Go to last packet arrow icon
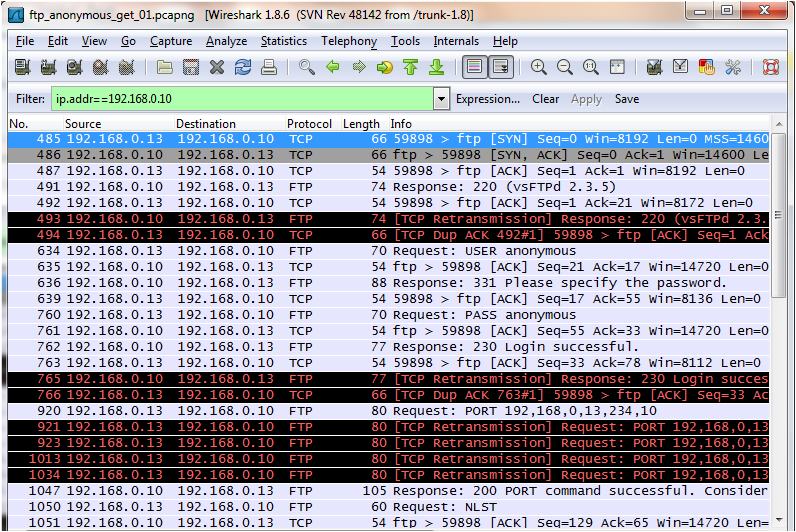This screenshot has width=796, height=532. coord(437,67)
